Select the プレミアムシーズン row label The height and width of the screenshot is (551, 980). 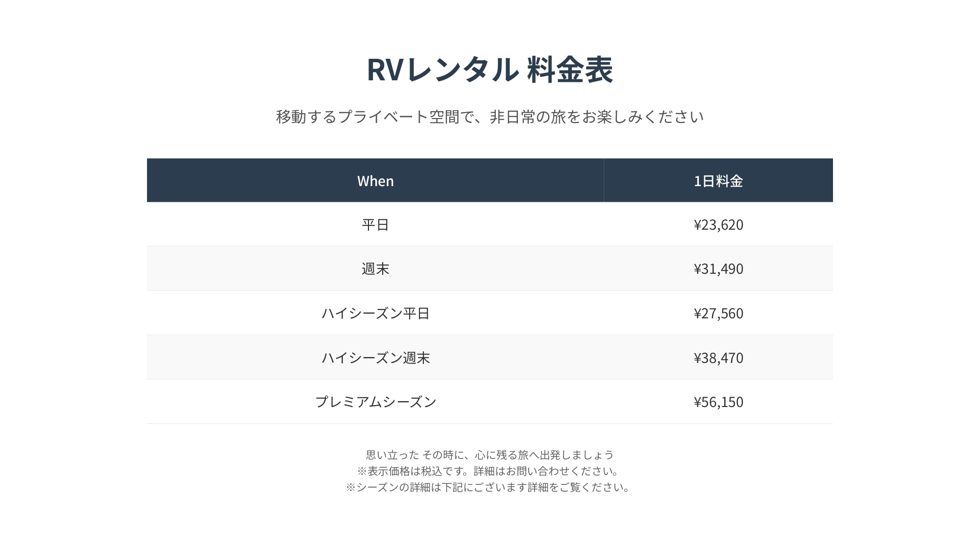pyautogui.click(x=375, y=402)
